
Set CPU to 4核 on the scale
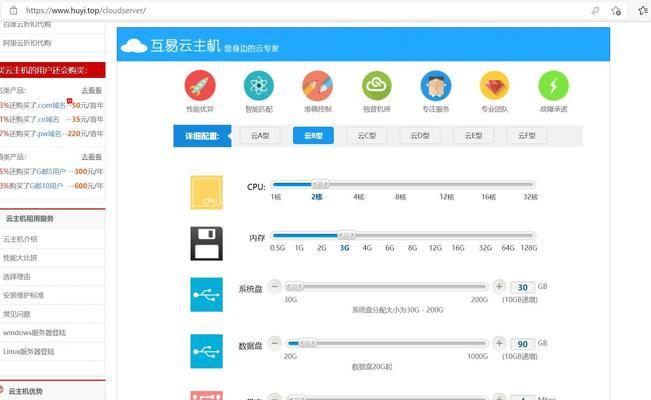point(359,197)
